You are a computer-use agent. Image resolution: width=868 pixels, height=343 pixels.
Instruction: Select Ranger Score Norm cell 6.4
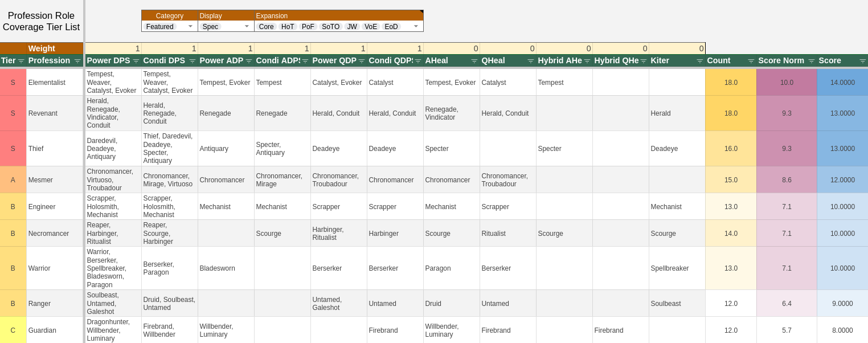pyautogui.click(x=787, y=304)
